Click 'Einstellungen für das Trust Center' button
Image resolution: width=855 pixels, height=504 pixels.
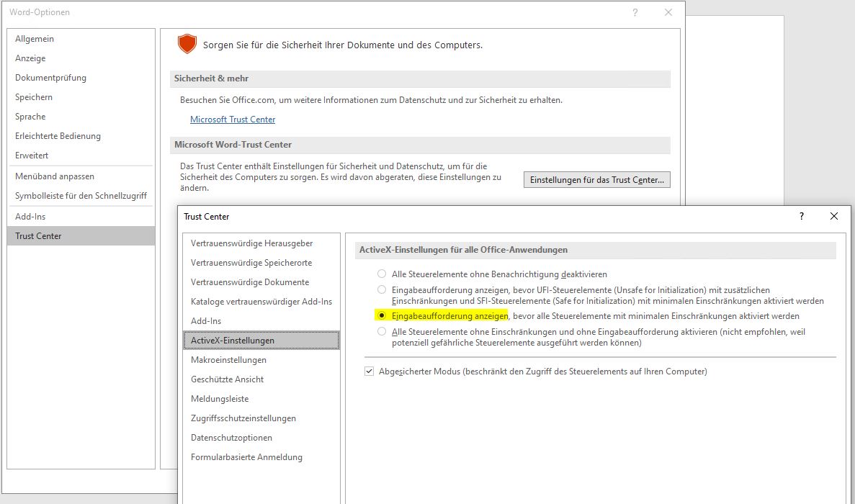click(597, 180)
